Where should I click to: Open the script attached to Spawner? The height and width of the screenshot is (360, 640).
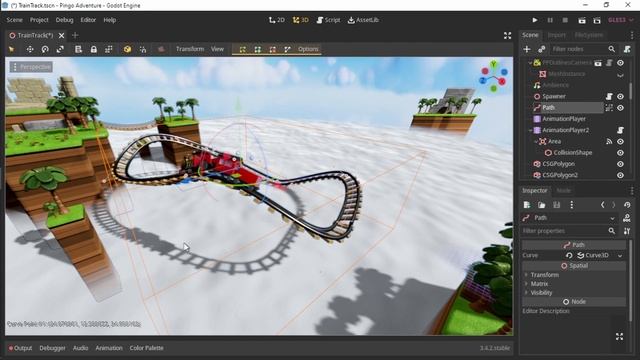[609, 97]
